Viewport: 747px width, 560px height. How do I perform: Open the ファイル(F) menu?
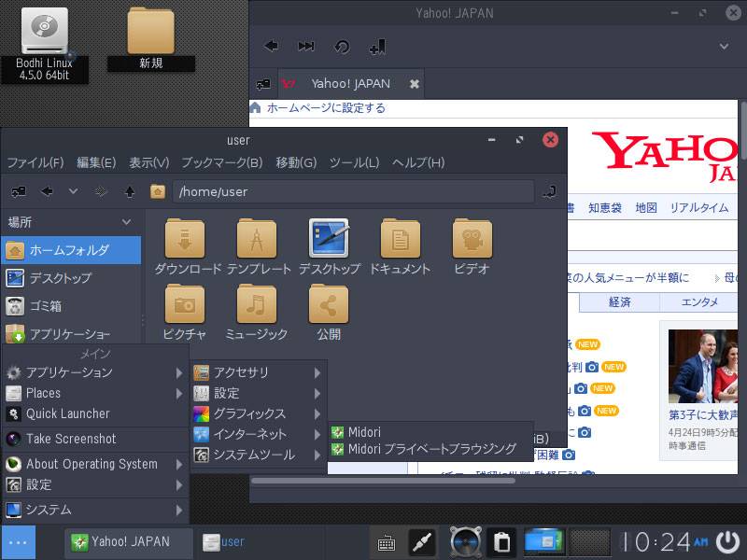click(35, 162)
